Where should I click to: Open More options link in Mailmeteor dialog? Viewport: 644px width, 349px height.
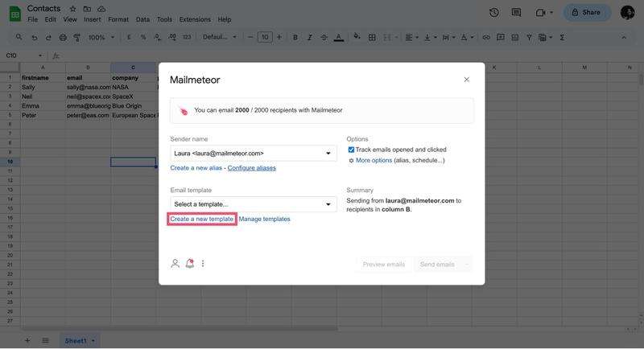374,160
